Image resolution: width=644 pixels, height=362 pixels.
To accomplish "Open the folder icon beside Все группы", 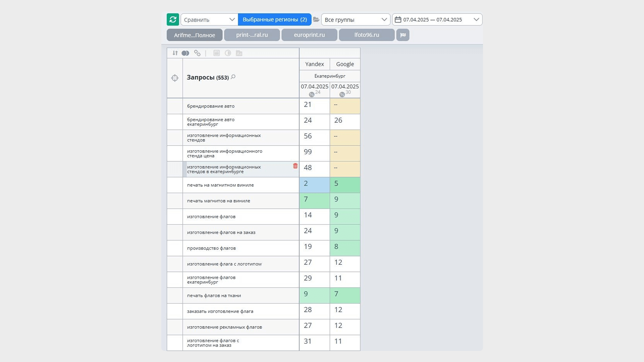I will pyautogui.click(x=316, y=19).
